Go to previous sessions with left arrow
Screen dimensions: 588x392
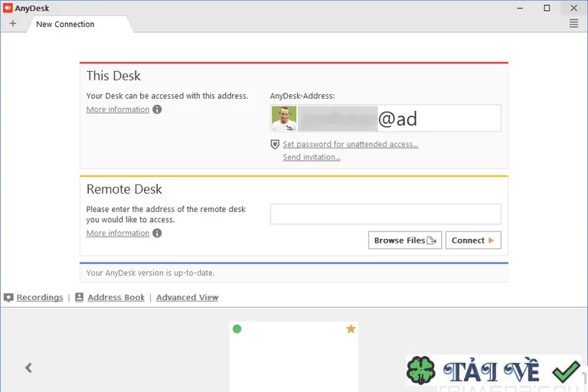[x=28, y=367]
